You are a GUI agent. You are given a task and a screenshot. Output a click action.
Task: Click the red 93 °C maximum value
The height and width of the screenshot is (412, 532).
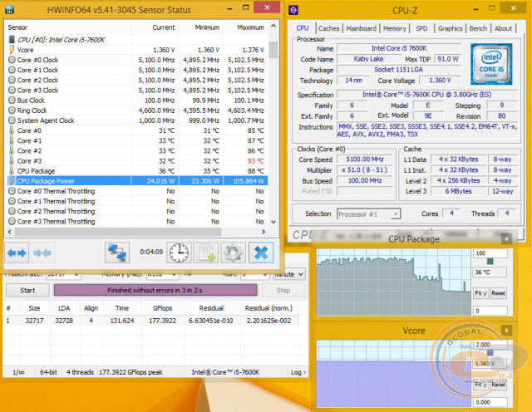[255, 161]
